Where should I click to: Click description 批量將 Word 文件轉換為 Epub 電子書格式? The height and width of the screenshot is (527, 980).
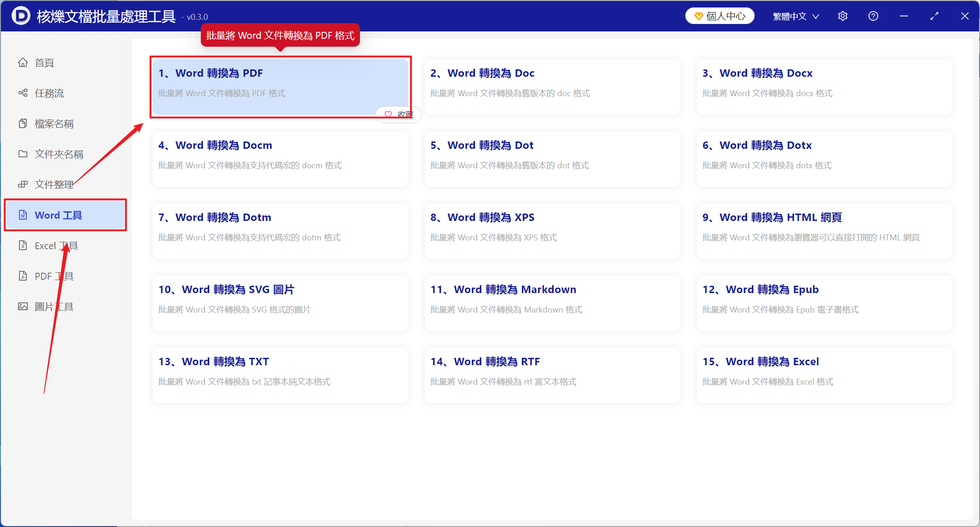click(x=781, y=310)
